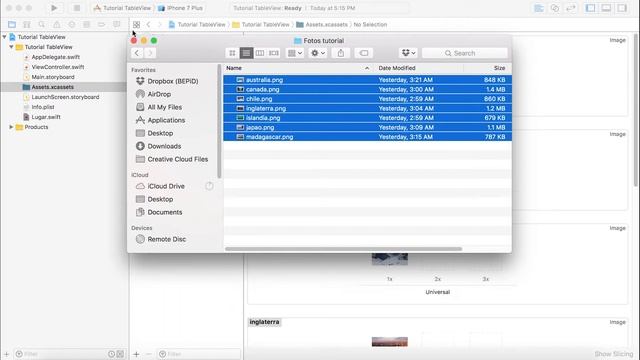640x360 pixels.
Task: Sort Finder files by Size column
Action: click(x=488, y=68)
